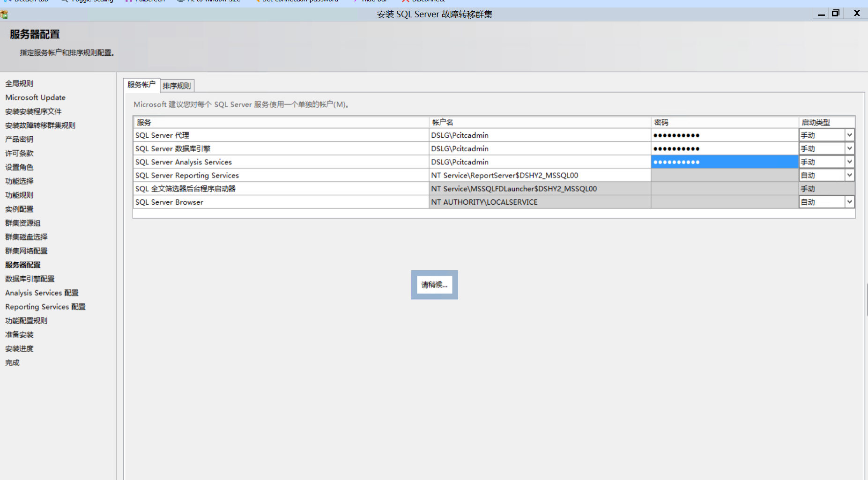Go to 群集磁盘选择 step in sidebar
The width and height of the screenshot is (868, 480).
pos(26,237)
